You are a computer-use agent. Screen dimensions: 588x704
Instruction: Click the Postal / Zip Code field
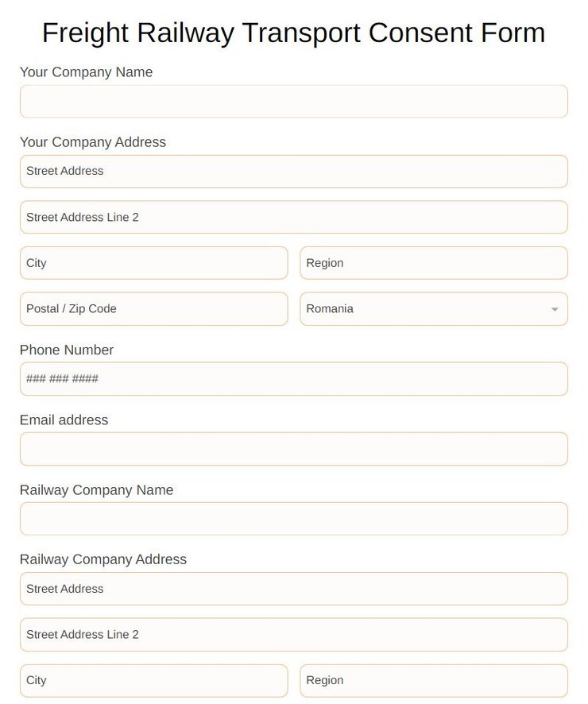click(153, 309)
